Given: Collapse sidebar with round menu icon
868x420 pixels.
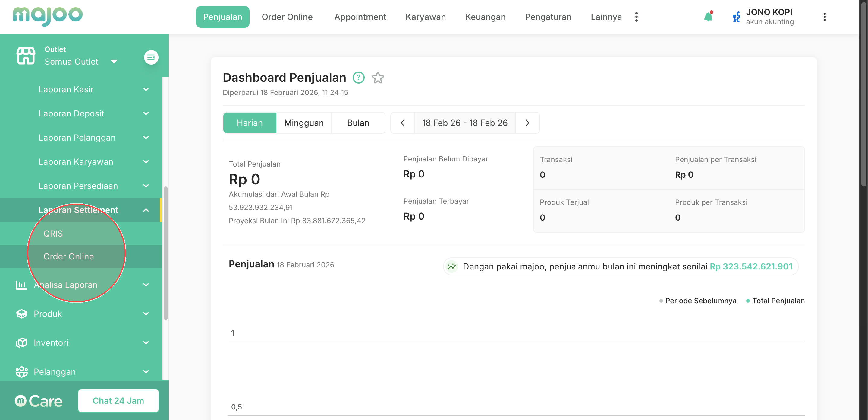Looking at the screenshot, I should click(151, 57).
